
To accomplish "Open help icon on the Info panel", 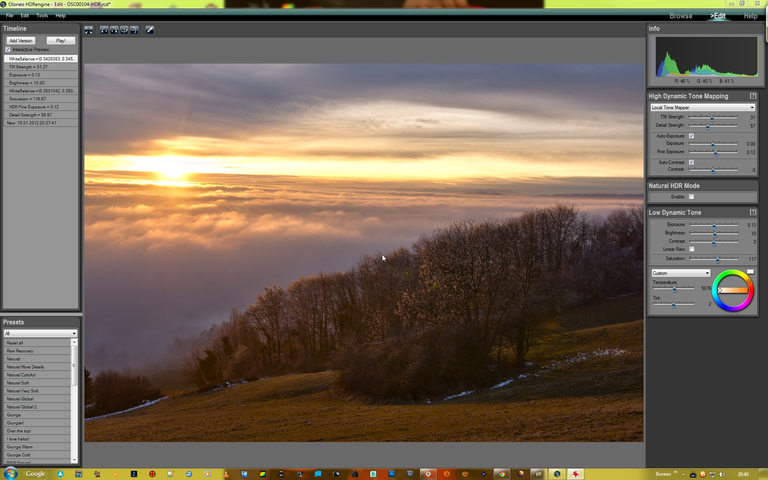I will pos(753,29).
